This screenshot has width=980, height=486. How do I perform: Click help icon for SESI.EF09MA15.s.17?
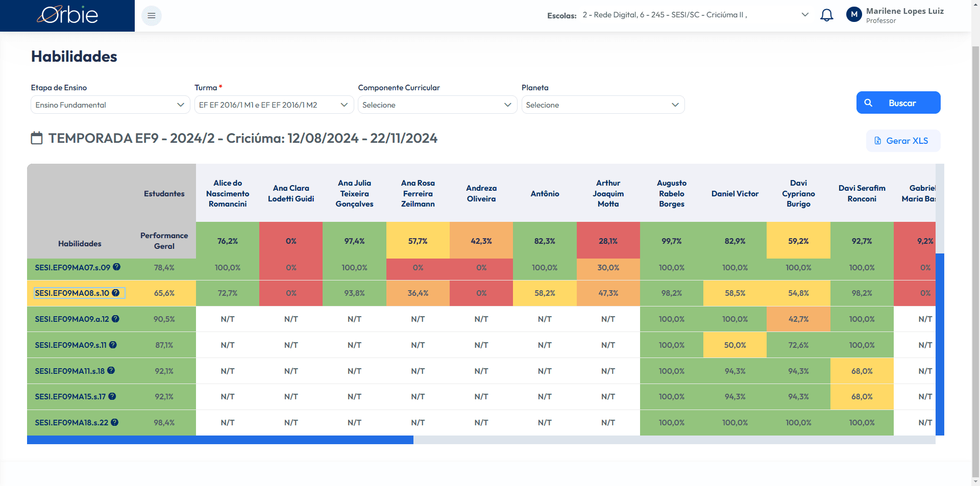[x=112, y=396]
